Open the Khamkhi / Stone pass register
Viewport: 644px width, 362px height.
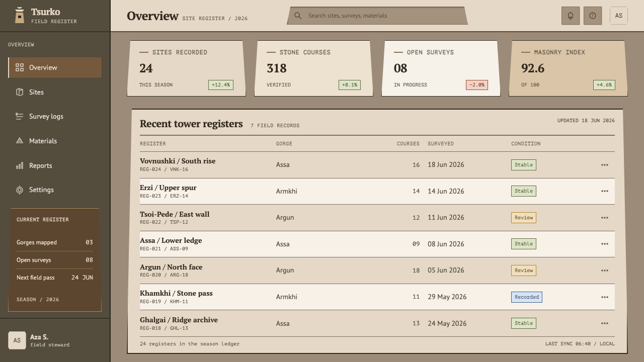[x=176, y=293]
